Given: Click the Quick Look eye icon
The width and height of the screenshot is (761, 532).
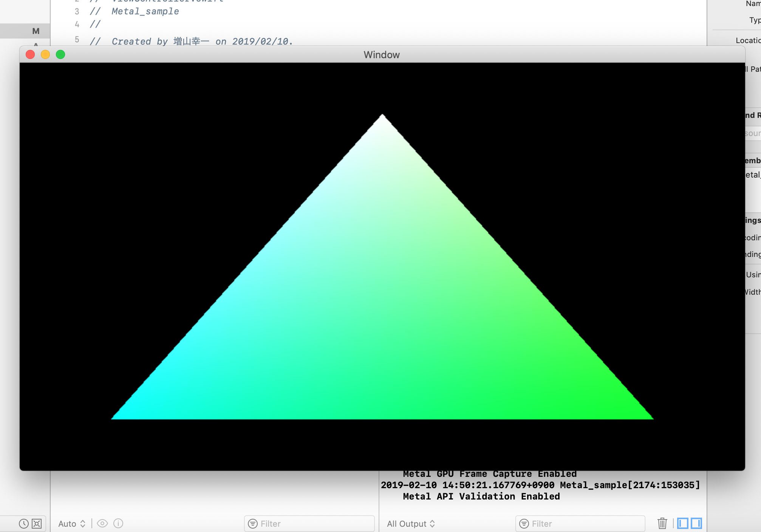Looking at the screenshot, I should point(102,523).
